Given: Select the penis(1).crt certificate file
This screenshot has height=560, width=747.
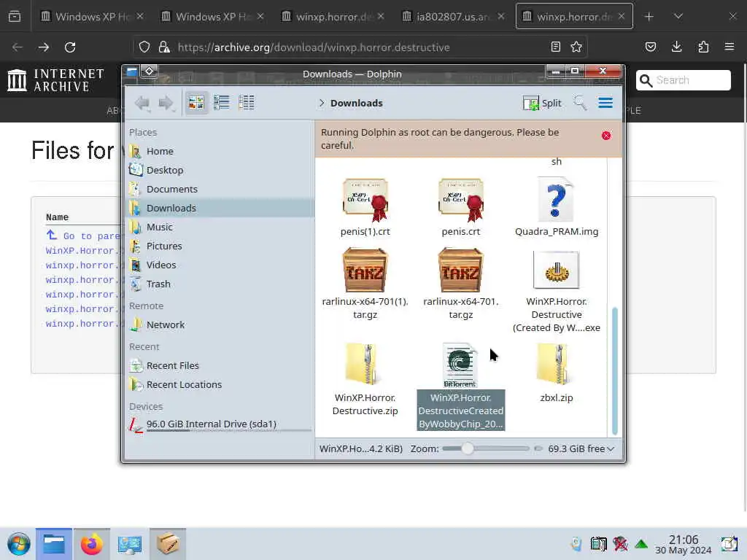Looking at the screenshot, I should tap(365, 207).
